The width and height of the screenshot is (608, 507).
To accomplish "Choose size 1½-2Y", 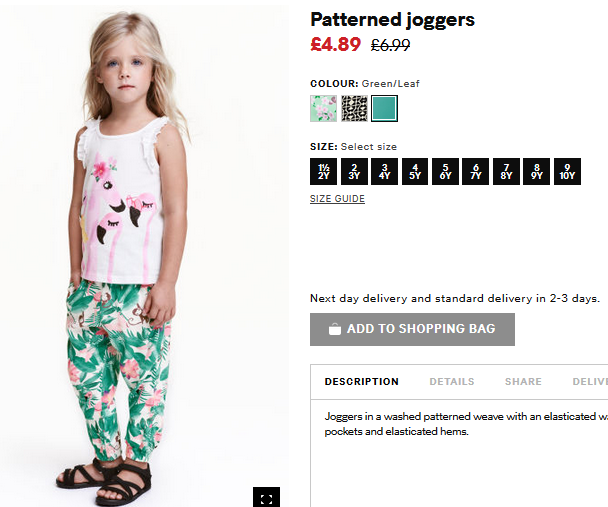I will click(323, 171).
